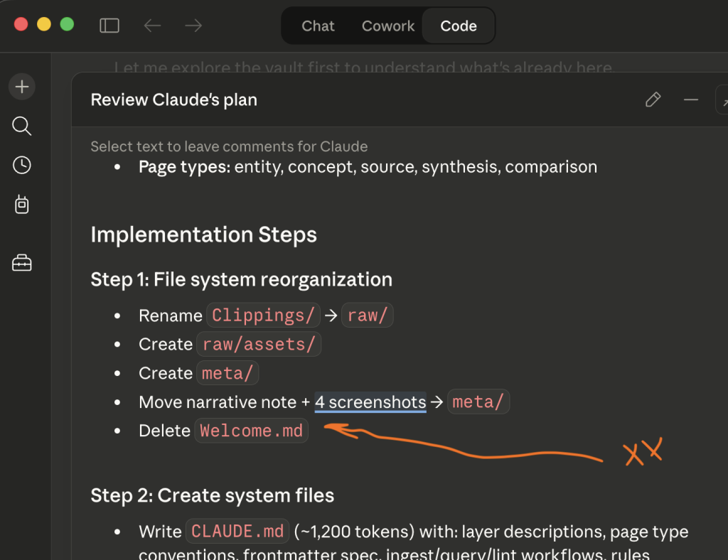Select the Code tab
Image resolution: width=728 pixels, height=560 pixels.
pos(459,26)
